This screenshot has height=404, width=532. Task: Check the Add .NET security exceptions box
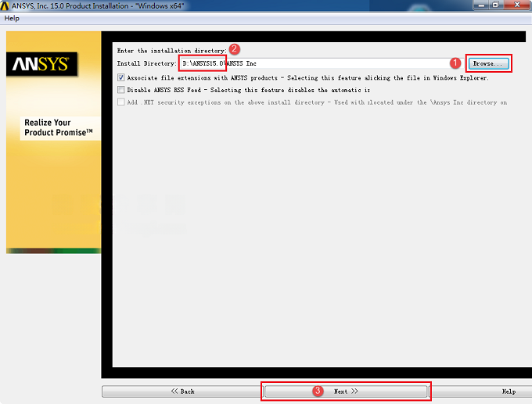(121, 102)
